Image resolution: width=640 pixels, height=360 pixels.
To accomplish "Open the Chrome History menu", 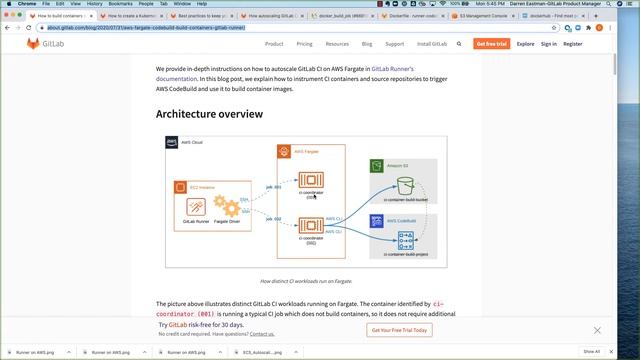I will click(x=94, y=4).
